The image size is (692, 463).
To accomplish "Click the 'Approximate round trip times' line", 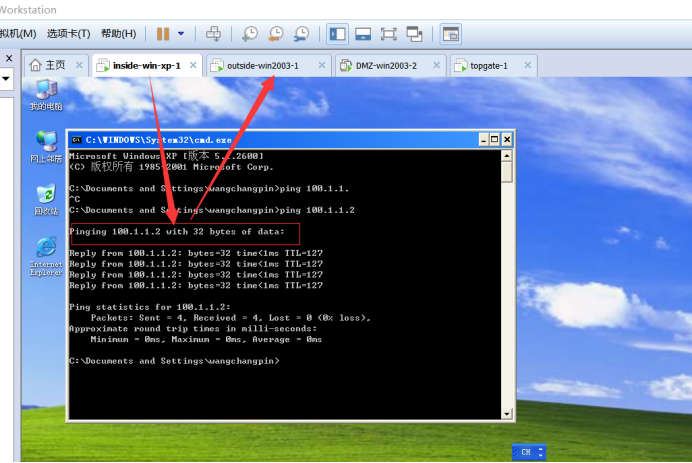I will pyautogui.click(x=193, y=329).
